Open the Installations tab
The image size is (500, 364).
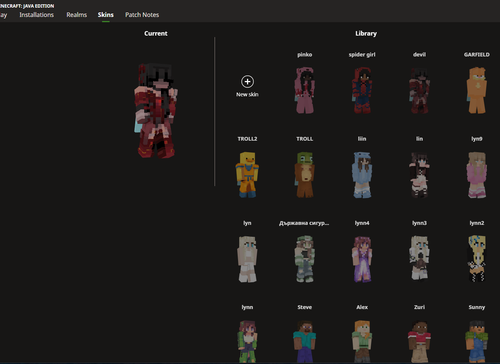point(37,15)
